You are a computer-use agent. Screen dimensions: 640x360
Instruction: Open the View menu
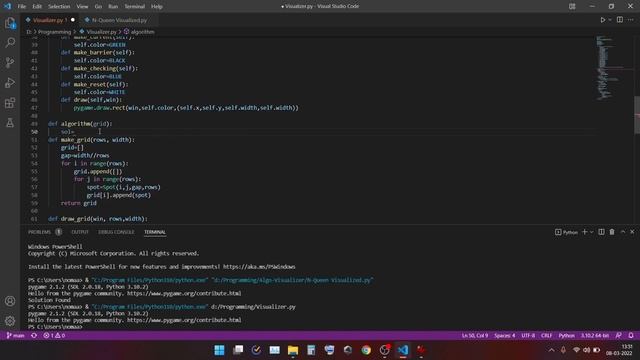coord(82,7)
